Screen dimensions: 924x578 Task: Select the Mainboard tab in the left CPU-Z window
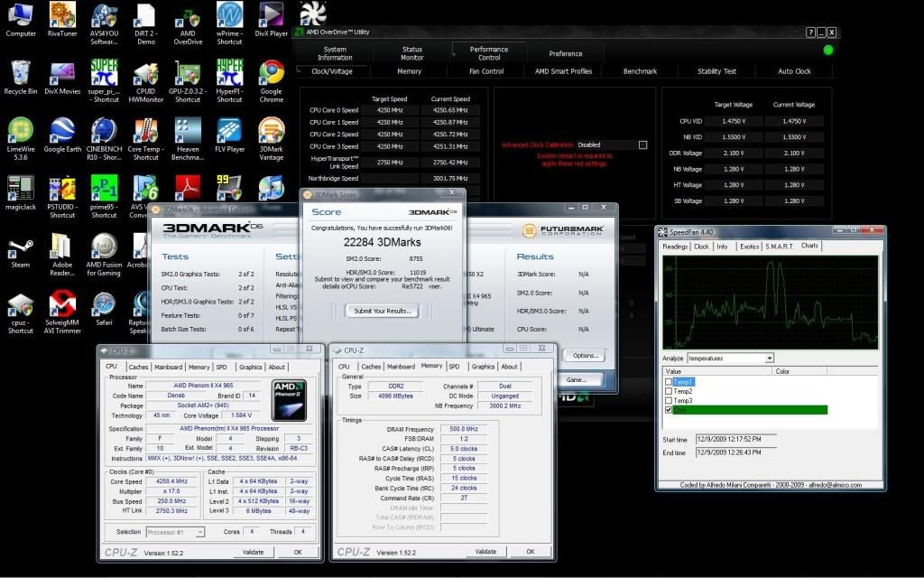[x=168, y=367]
